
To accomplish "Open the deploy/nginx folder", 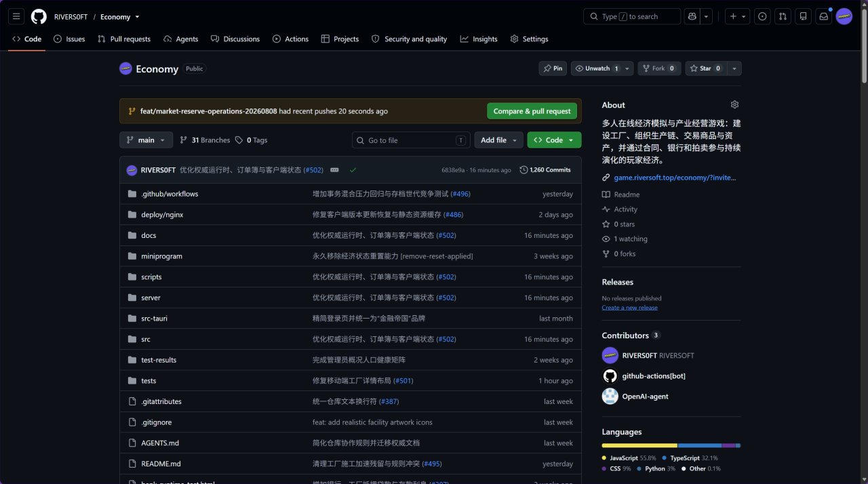I will click(x=162, y=215).
